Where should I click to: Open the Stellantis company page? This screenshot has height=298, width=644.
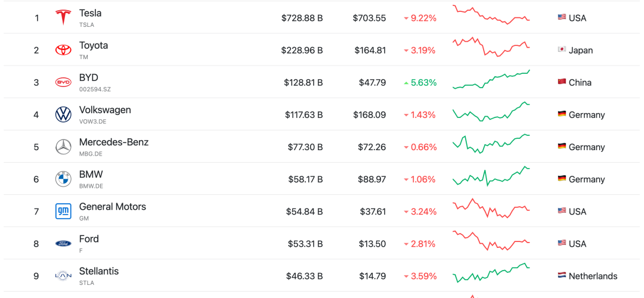tap(99, 271)
